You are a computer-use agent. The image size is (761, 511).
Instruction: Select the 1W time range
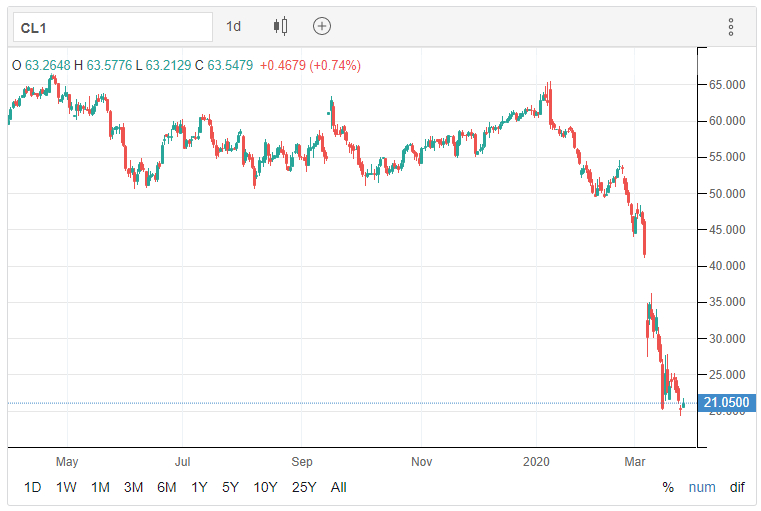pyautogui.click(x=66, y=487)
